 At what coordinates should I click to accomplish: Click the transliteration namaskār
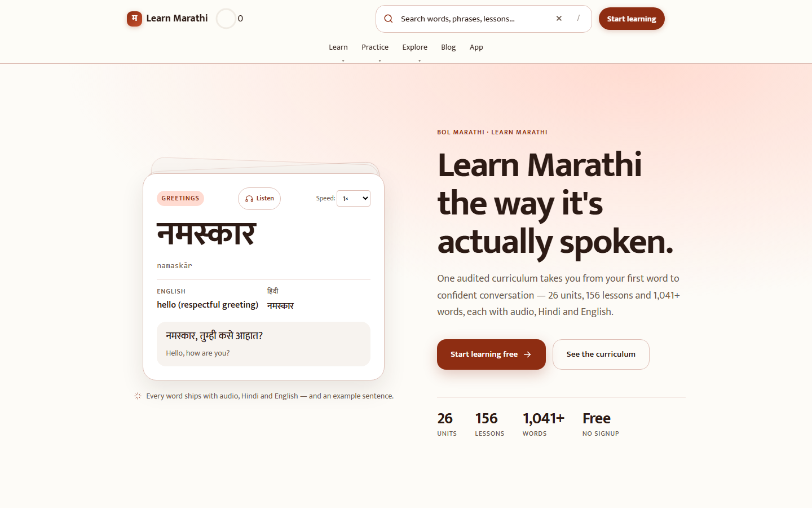[174, 266]
